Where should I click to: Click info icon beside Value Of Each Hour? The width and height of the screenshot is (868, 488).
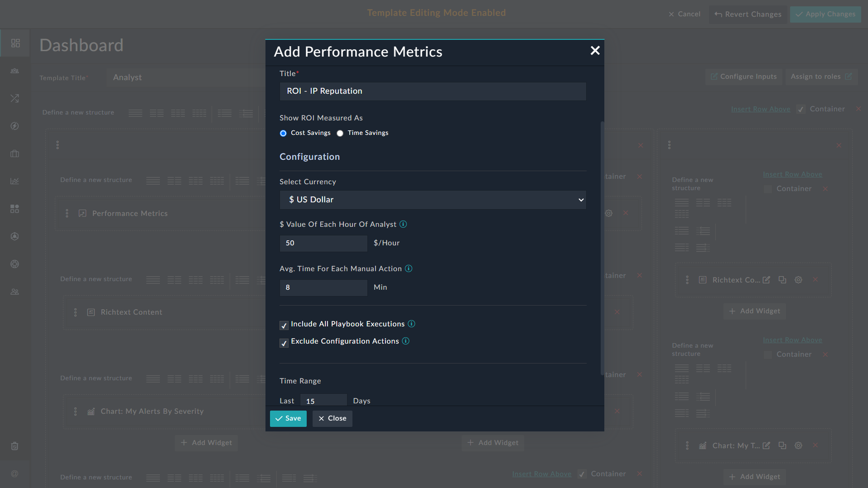pyautogui.click(x=404, y=224)
